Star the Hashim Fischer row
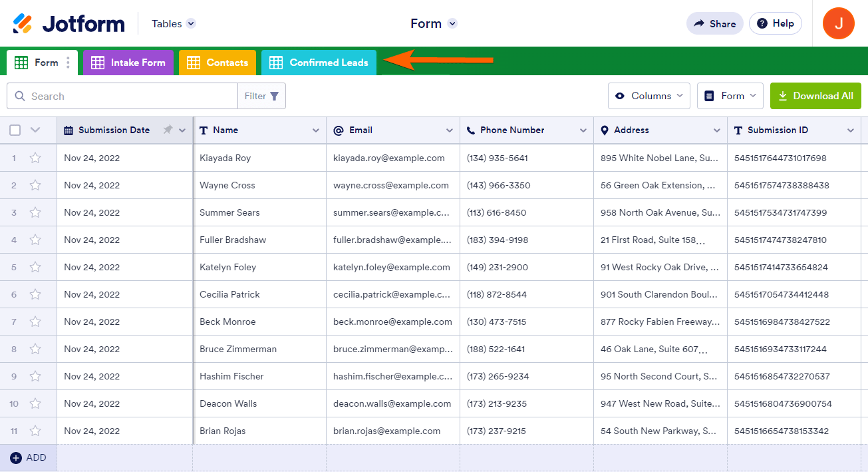 point(35,376)
